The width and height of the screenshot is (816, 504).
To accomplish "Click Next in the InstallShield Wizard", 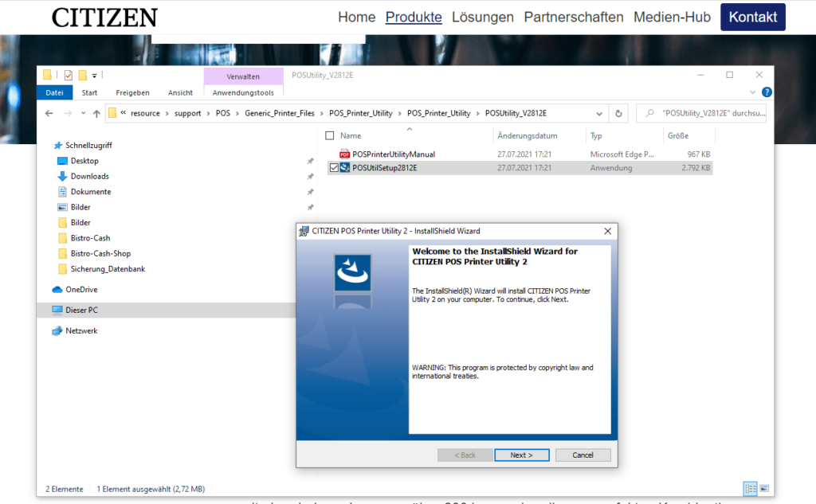I will (x=521, y=455).
